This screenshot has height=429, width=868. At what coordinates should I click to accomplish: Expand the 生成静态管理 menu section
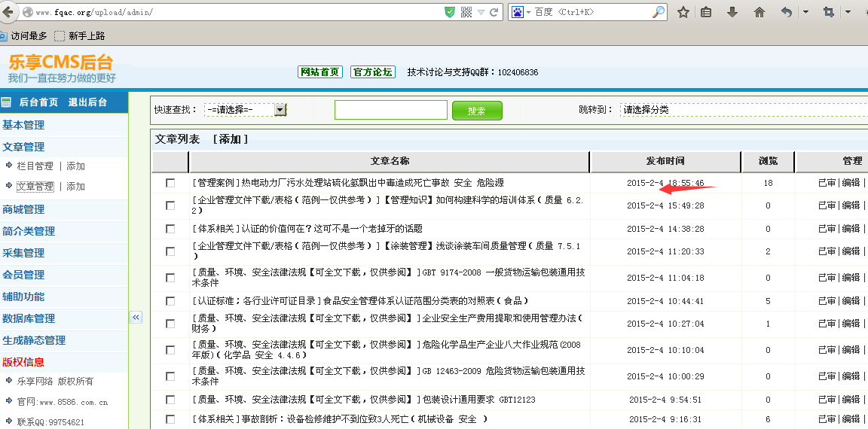coord(34,340)
